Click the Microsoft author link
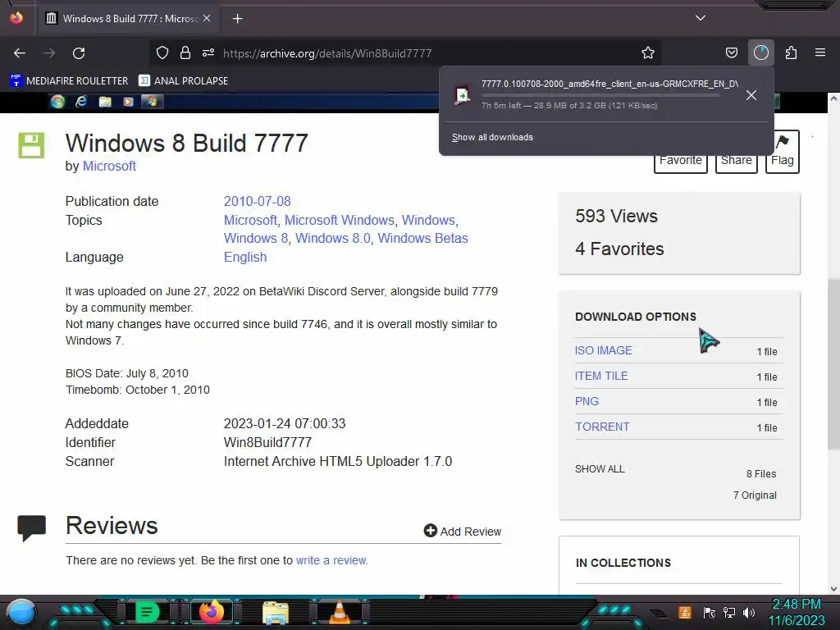The width and height of the screenshot is (840, 630). pyautogui.click(x=109, y=166)
